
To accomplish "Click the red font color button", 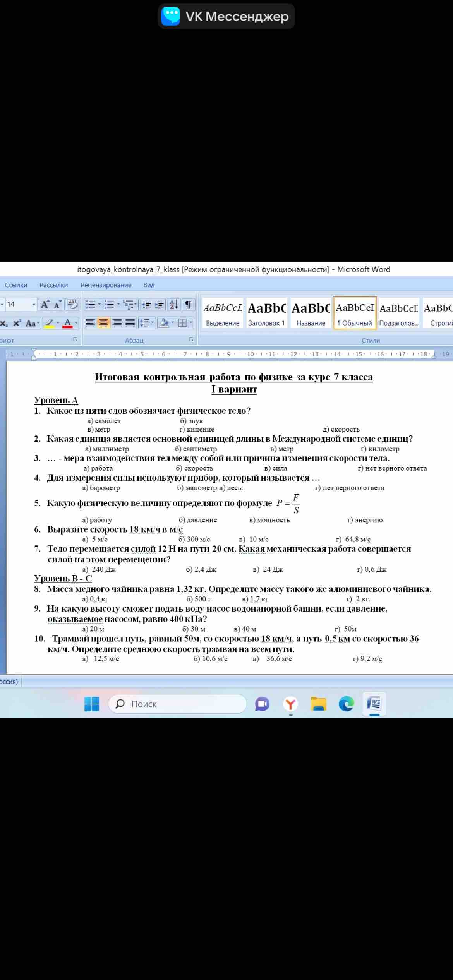I will [x=67, y=323].
